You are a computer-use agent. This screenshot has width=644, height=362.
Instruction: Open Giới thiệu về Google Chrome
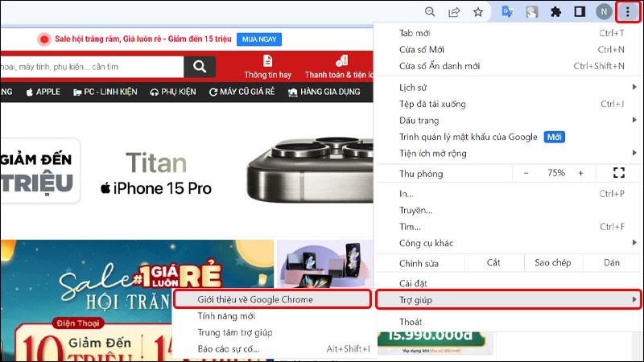coord(272,299)
